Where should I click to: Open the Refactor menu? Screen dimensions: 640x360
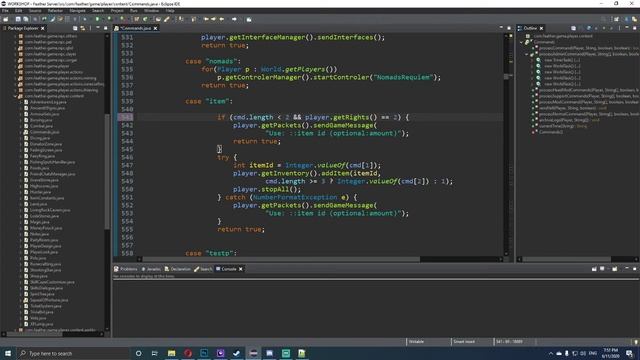click(55, 11)
